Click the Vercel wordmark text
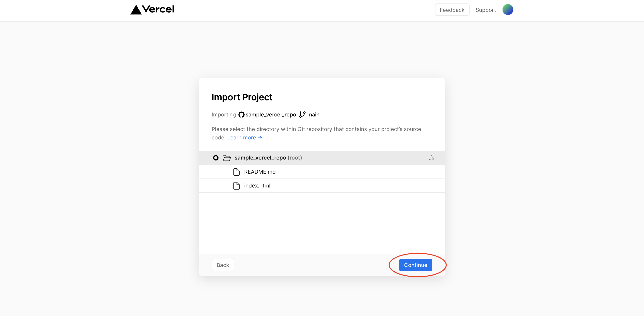 [158, 10]
